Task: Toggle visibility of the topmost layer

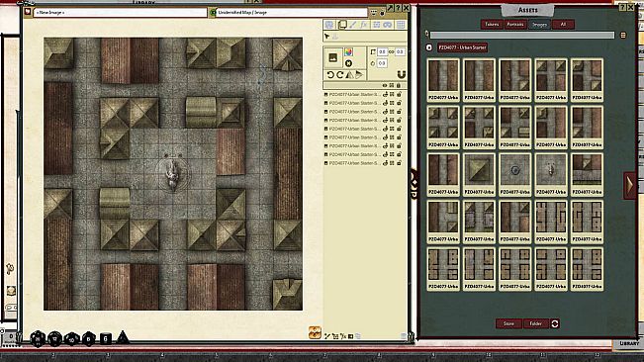Action: click(385, 94)
